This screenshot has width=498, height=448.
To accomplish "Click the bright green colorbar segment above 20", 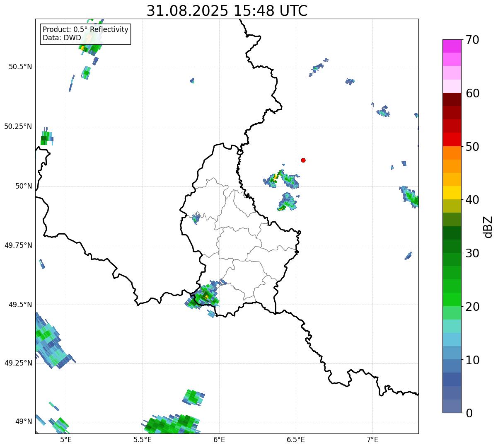I will tap(452, 299).
